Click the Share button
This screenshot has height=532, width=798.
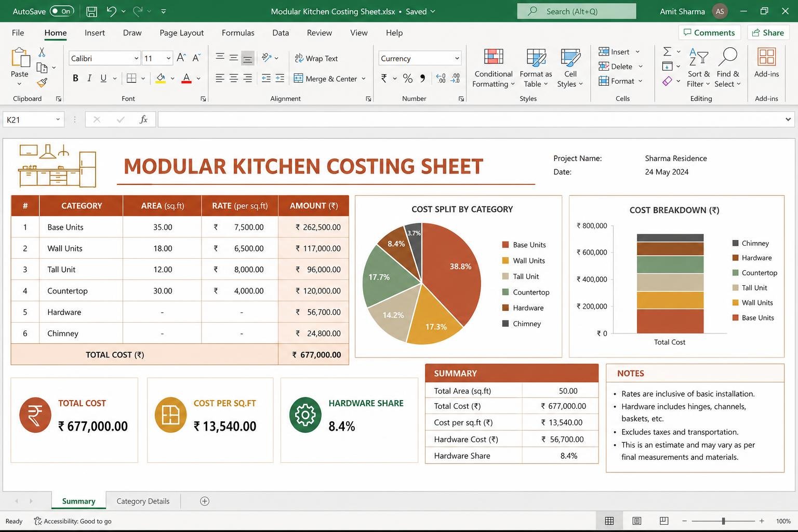click(x=768, y=32)
